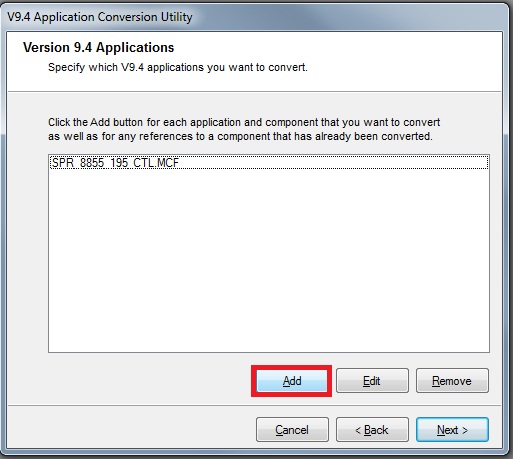The image size is (513, 459).
Task: Proceed with the Next button
Action: coord(452,430)
